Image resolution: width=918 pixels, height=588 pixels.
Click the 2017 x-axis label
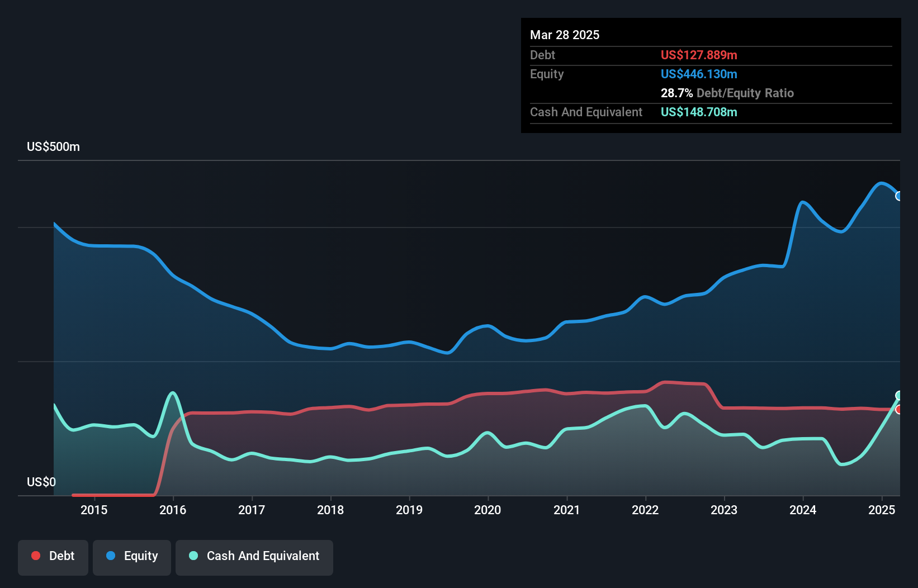(252, 510)
